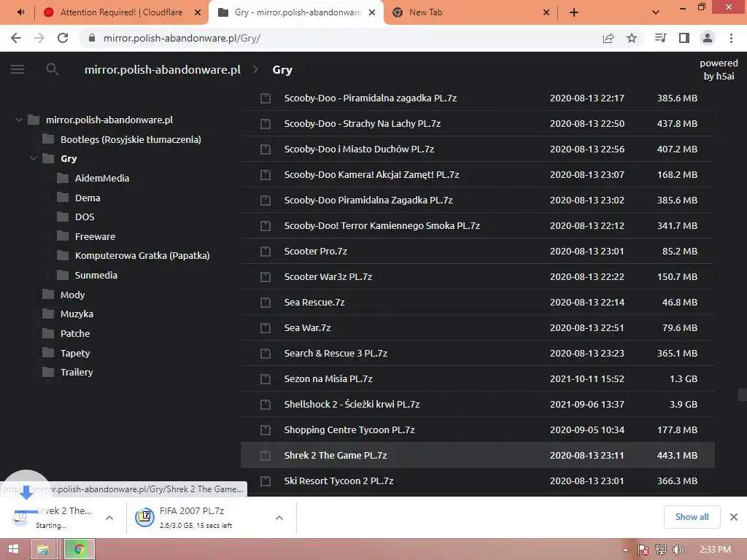Open Shrek 2 download options arrow

(109, 518)
